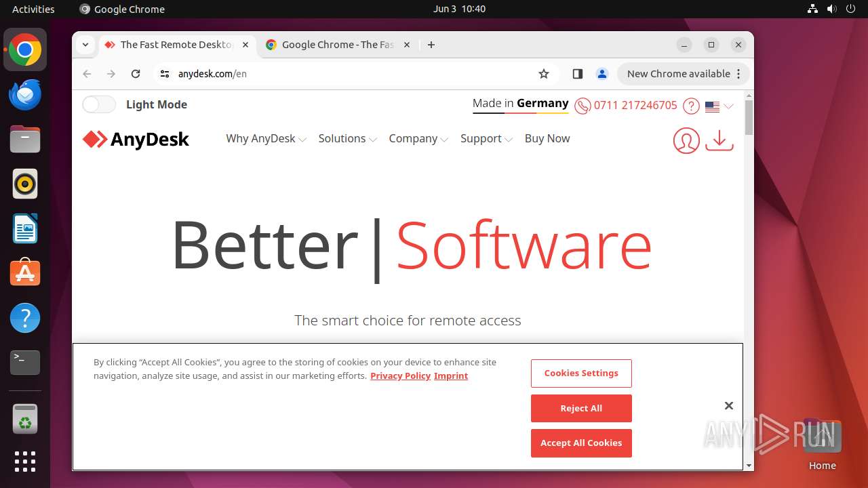868x488 pixels.
Task: Open the language flag dropdown
Action: click(719, 106)
